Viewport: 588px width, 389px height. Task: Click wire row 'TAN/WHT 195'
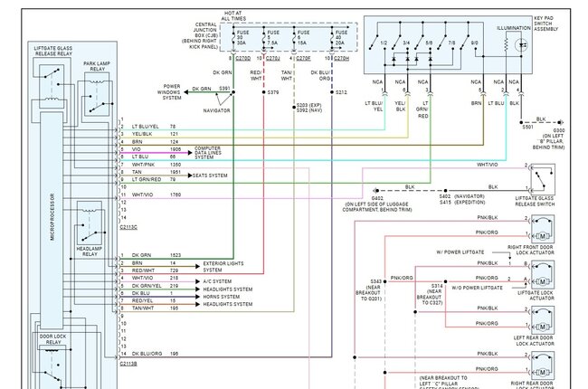pyautogui.click(x=155, y=308)
